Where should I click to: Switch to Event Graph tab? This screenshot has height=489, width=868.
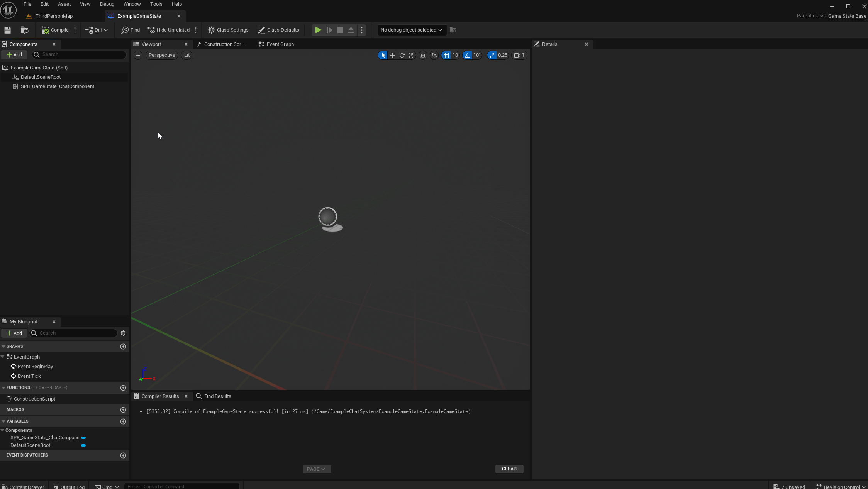click(x=276, y=44)
